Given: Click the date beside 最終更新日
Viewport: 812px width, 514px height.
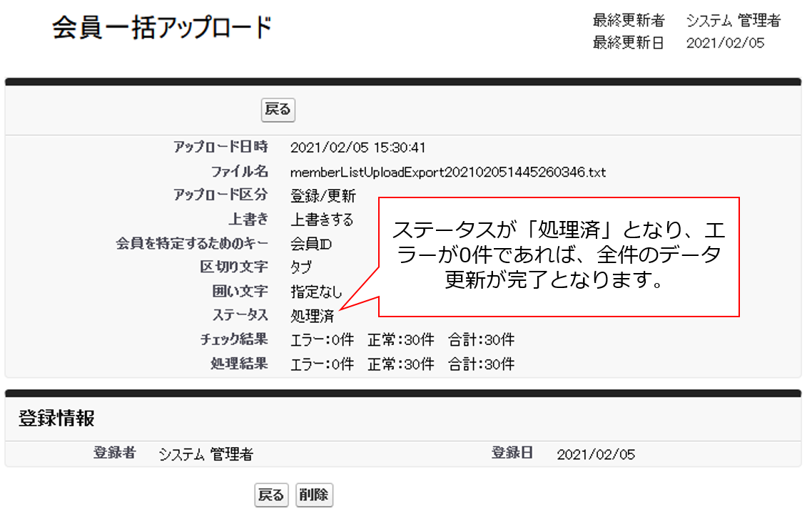Looking at the screenshot, I should [725, 43].
